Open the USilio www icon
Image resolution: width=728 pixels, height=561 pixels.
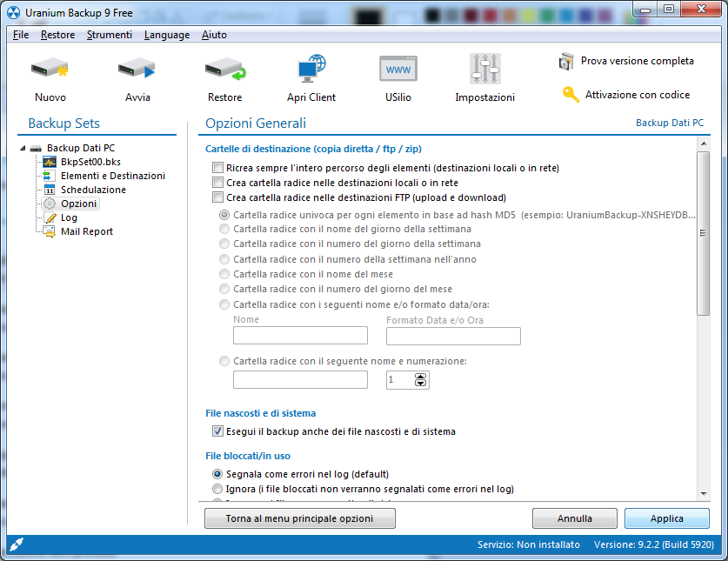click(397, 69)
